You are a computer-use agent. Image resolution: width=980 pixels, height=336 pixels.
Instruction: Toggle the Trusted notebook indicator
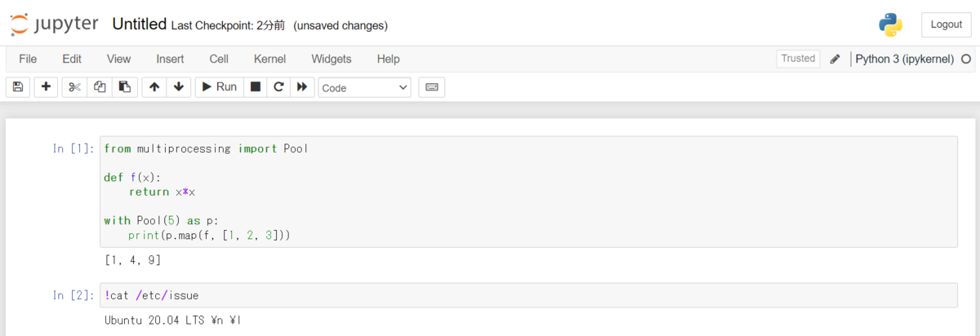tap(798, 59)
